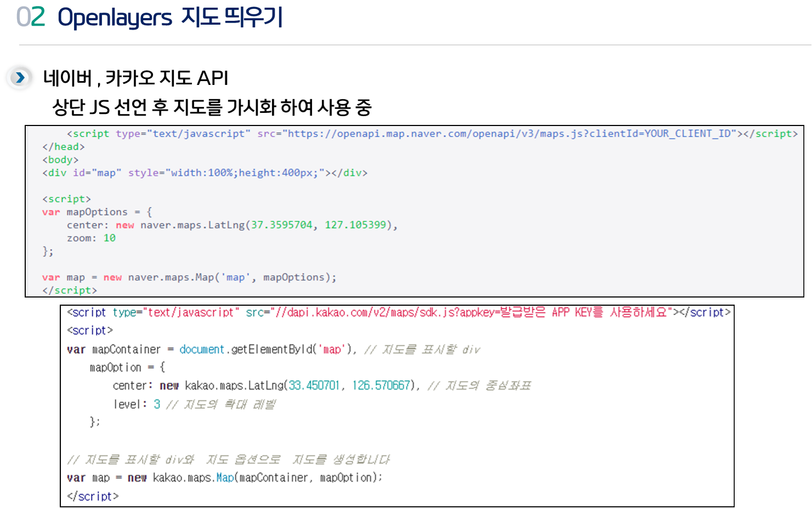Click the '<body>' tag in Naver code
This screenshot has height=509, width=812.
coord(60,160)
